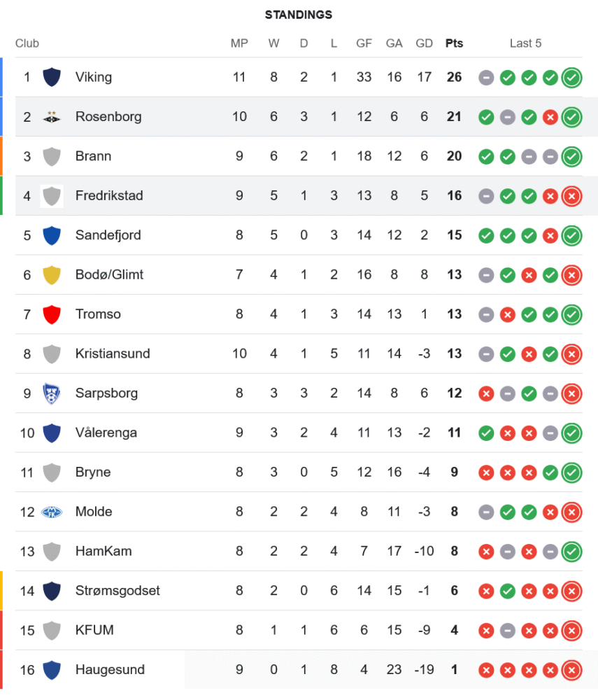
Task: Click the Sarpsborg club crest icon
Action: tap(52, 393)
